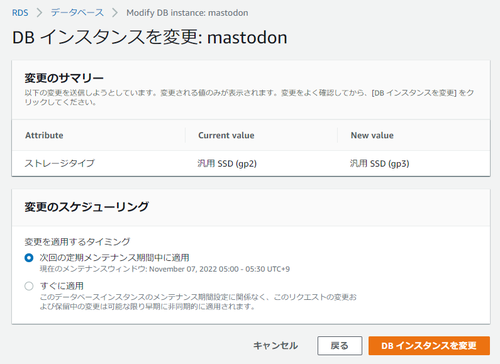The height and width of the screenshot is (364, 500).
Task: Click the 'Modify DB instance: mastodon' breadcrumb text
Action: click(x=187, y=13)
